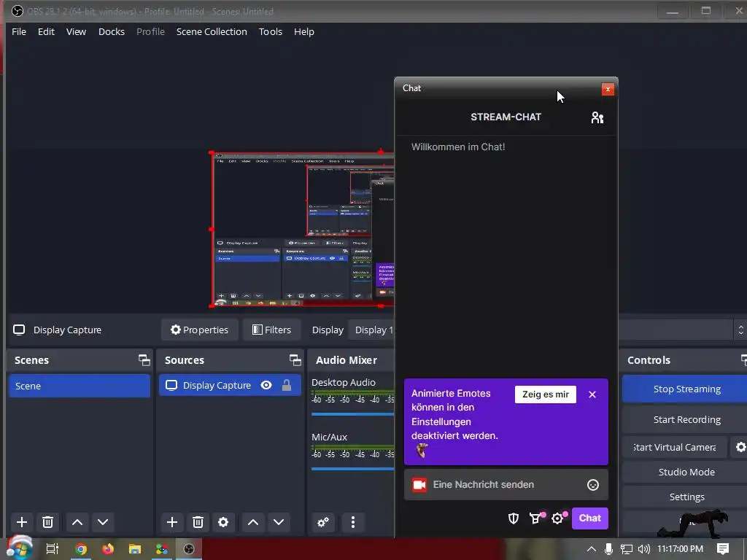Open chat community users icon
Screen dimensions: 747x560
pos(597,117)
